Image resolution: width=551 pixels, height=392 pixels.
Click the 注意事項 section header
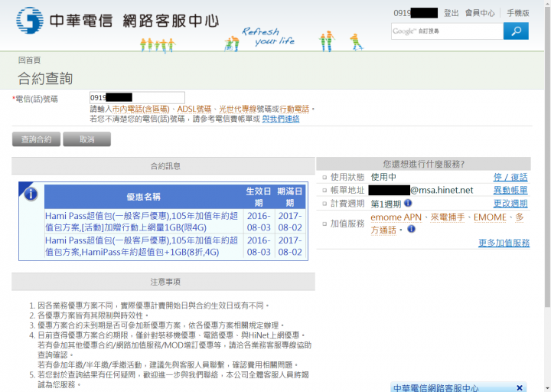tap(164, 282)
